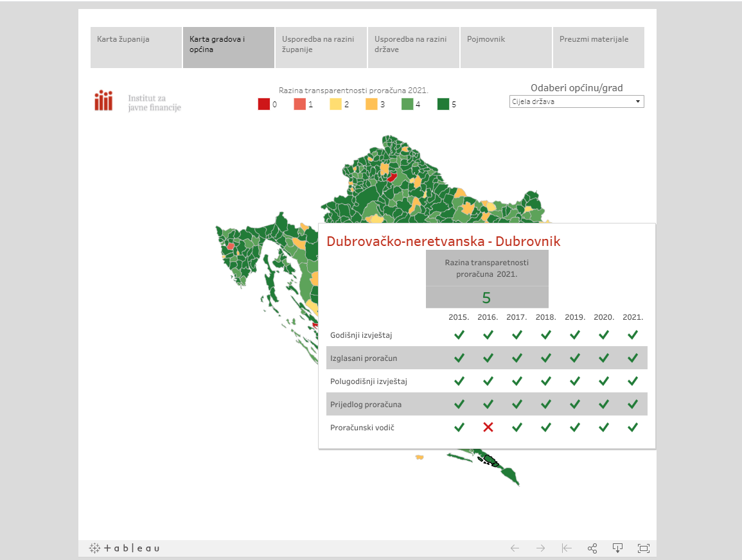Open Usporedba na razini države tab
The image size is (742, 560).
click(x=413, y=47)
